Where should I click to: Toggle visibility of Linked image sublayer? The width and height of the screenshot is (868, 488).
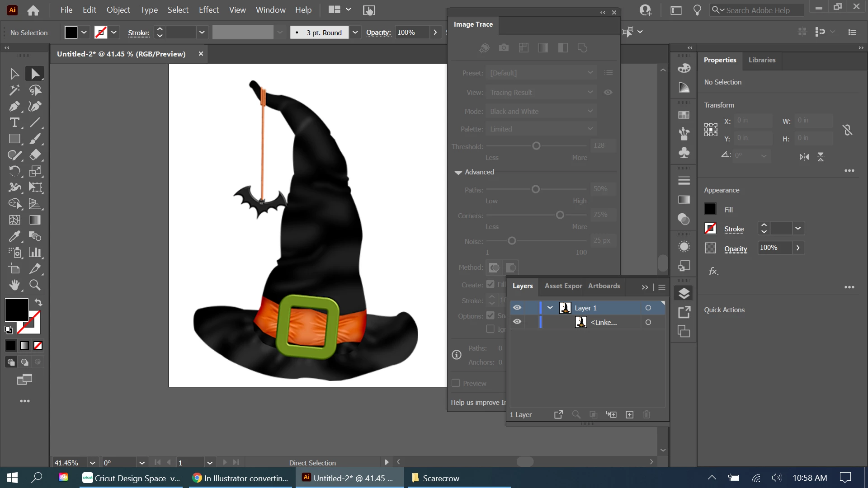point(517,322)
